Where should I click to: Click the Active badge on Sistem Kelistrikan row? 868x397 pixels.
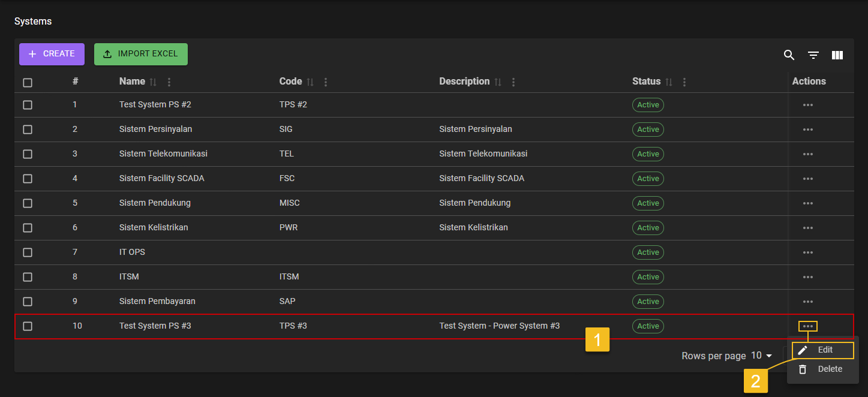pyautogui.click(x=648, y=228)
